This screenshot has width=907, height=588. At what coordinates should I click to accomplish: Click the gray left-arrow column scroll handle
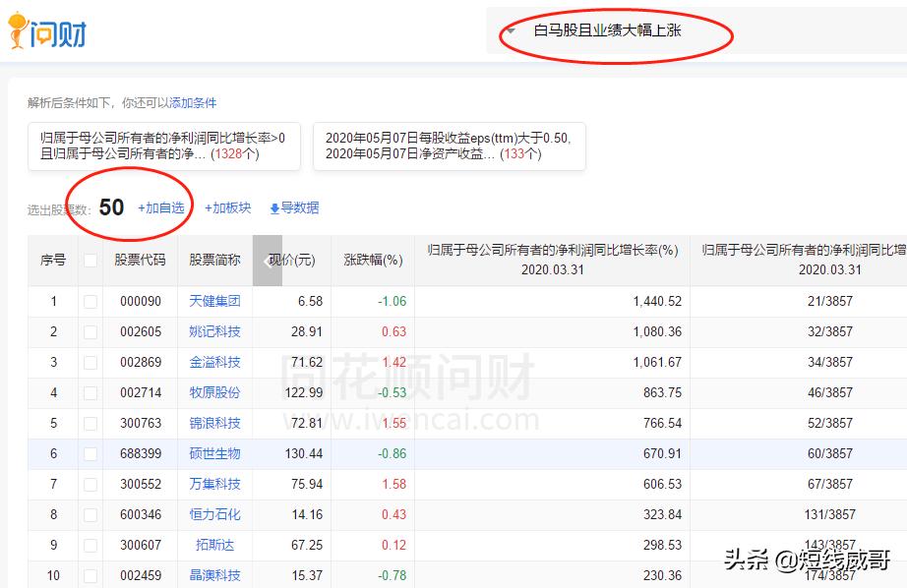267,261
